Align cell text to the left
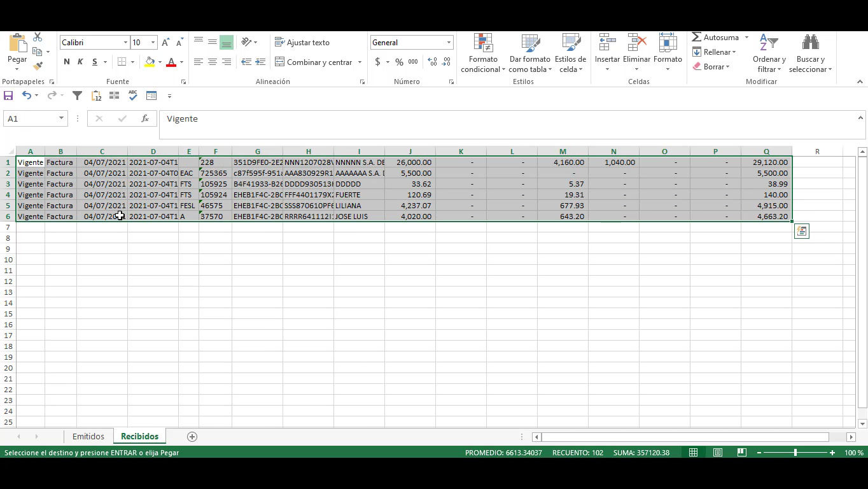 coord(199,62)
